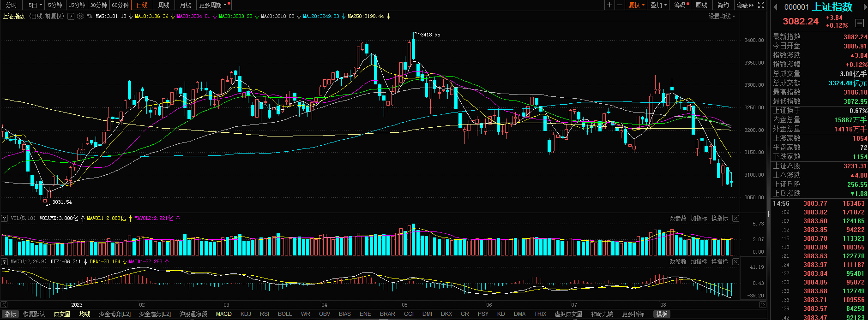
Task: Open the 设置均线 dropdown
Action: click(x=722, y=16)
